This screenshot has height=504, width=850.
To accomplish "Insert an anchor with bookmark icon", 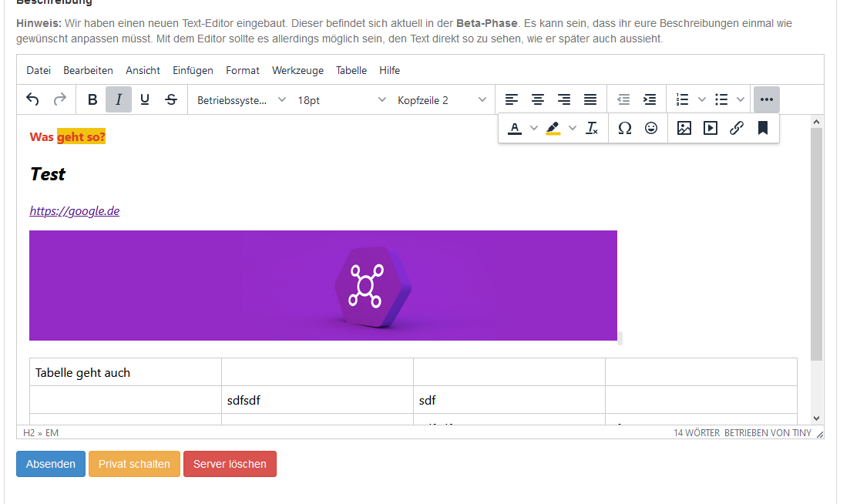I will tap(763, 129).
